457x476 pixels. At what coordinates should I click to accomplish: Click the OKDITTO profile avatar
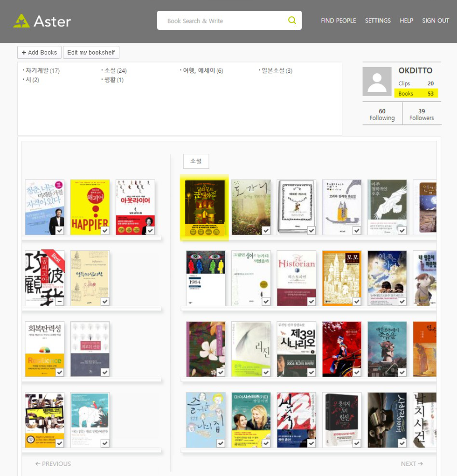tap(377, 82)
